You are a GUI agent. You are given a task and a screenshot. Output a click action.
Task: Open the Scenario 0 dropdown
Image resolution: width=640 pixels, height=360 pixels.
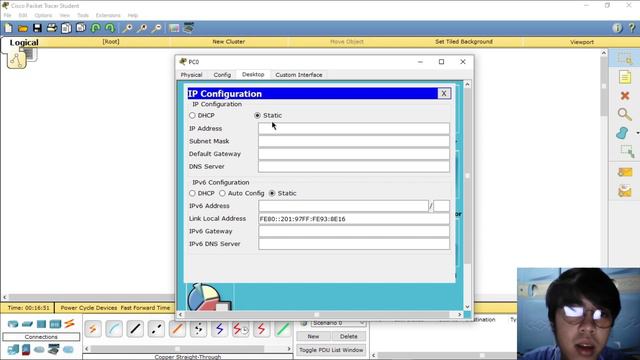338,323
